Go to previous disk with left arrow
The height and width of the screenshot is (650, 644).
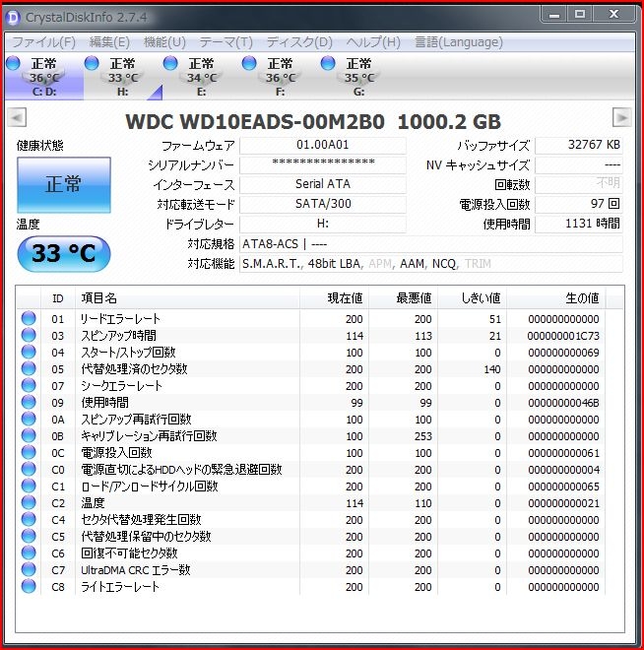coord(17,118)
